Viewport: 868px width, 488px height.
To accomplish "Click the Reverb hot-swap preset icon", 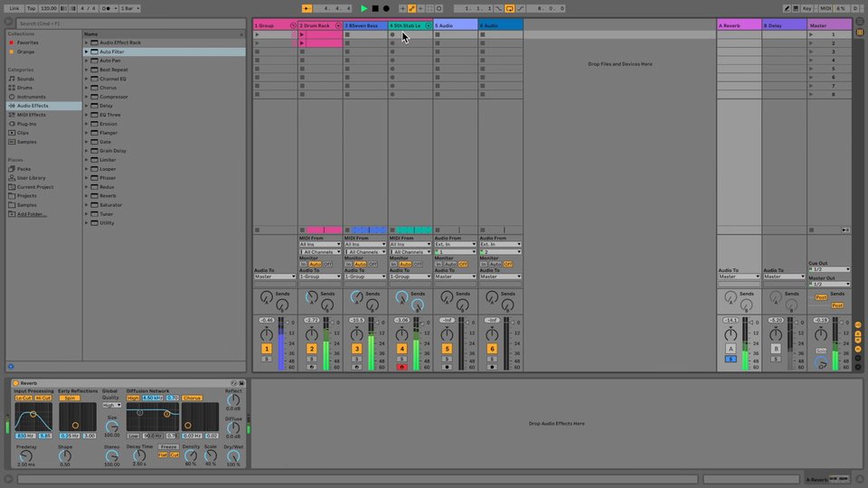I will (233, 383).
